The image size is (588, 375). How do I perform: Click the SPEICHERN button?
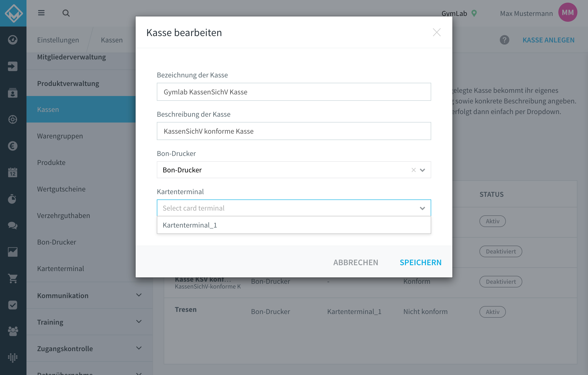point(421,263)
